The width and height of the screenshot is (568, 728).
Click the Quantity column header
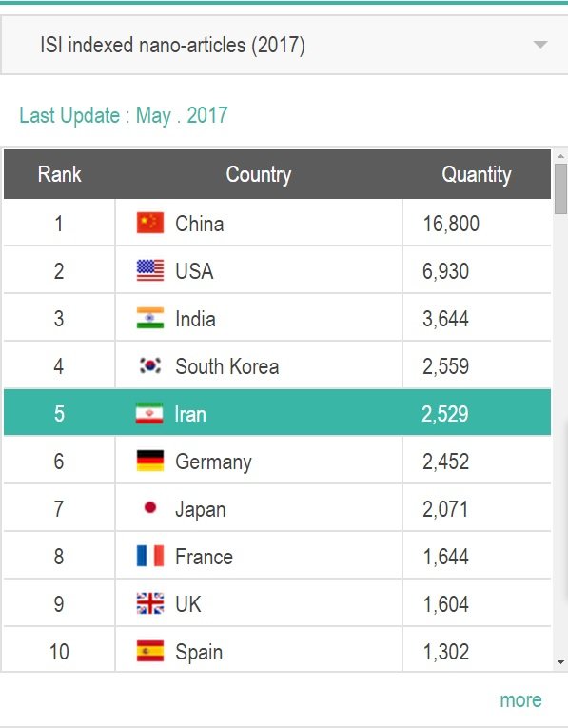[x=476, y=174]
